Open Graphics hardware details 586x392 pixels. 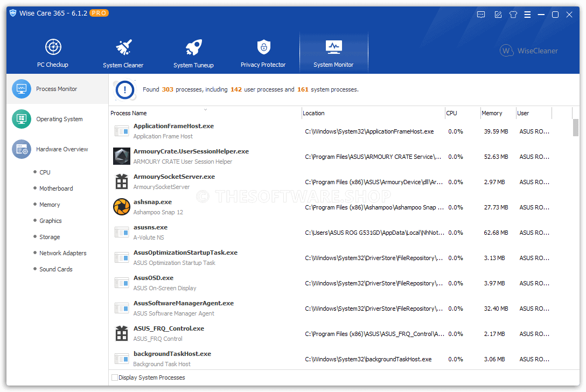coord(51,221)
